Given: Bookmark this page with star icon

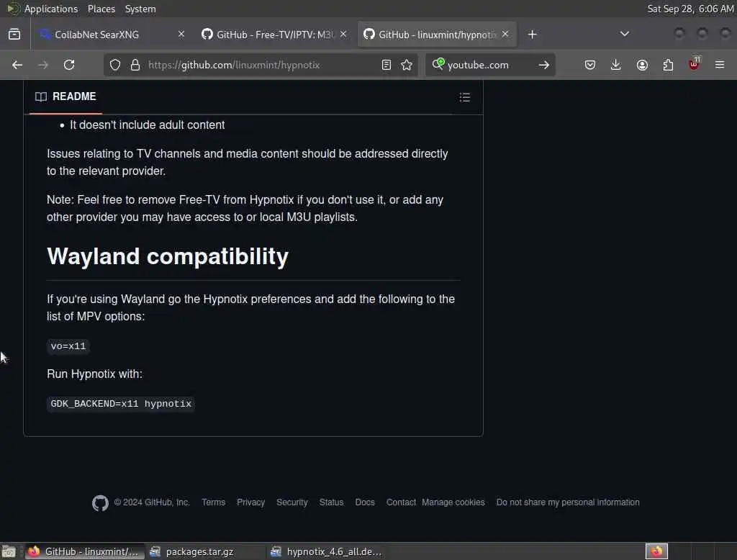Looking at the screenshot, I should click(407, 65).
